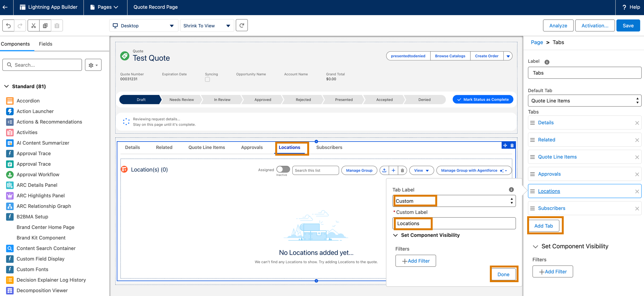Open the Shrink To View dropdown
The image size is (644, 296).
click(207, 26)
